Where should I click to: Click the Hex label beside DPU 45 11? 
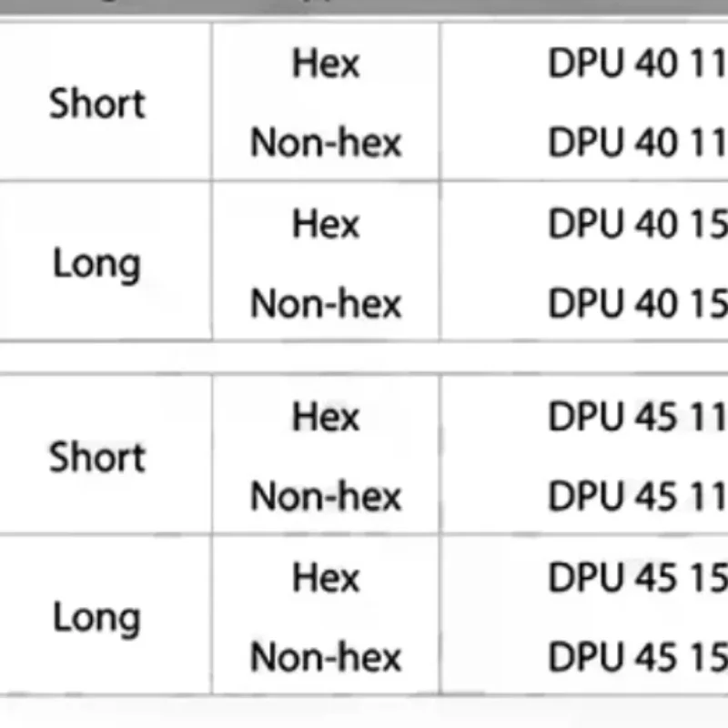(326, 417)
